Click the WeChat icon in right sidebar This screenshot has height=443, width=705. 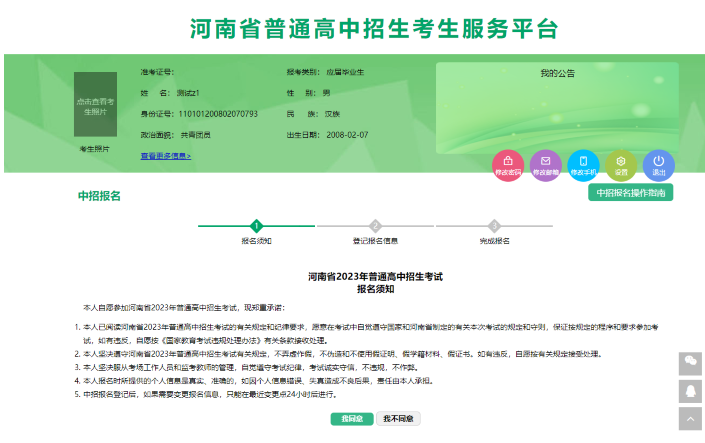coord(690,363)
